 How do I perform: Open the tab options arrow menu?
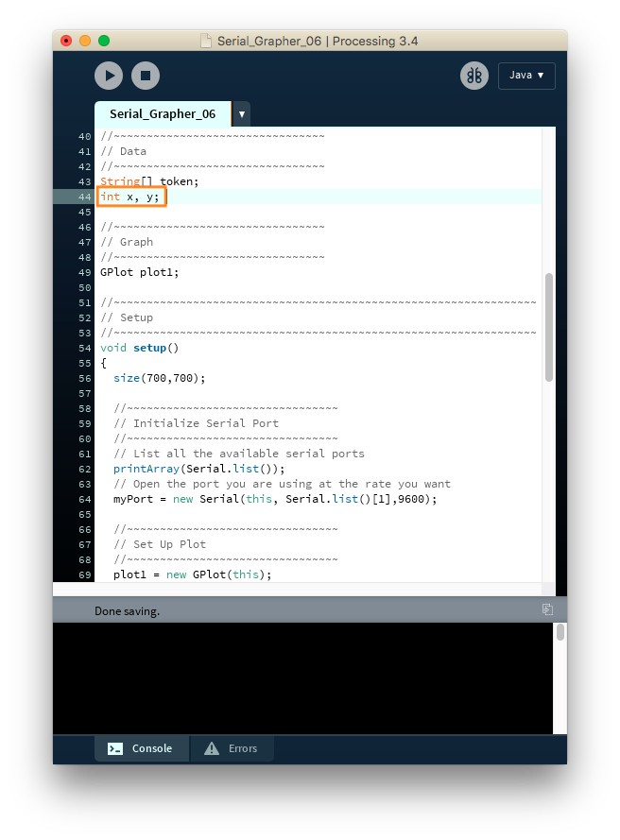[x=242, y=114]
